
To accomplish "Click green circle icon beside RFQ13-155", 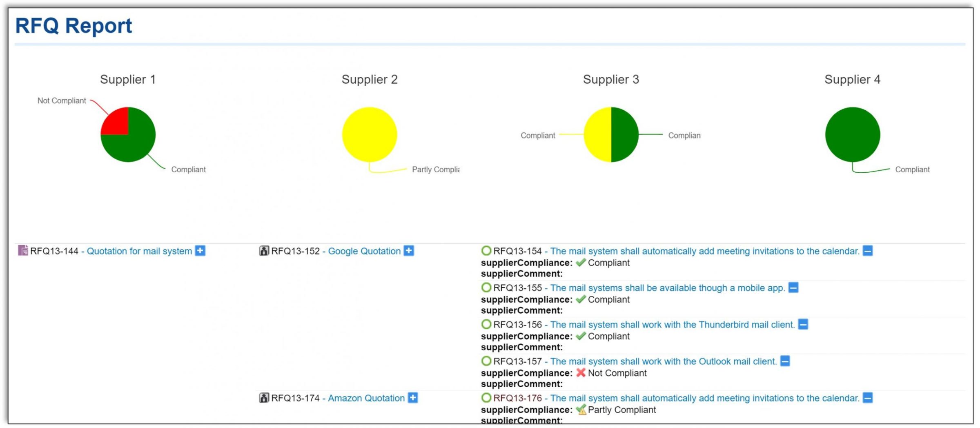I will (x=486, y=288).
